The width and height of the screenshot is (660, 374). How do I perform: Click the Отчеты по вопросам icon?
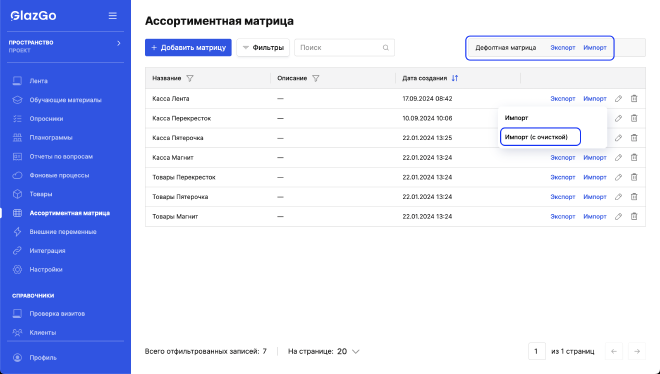click(17, 156)
